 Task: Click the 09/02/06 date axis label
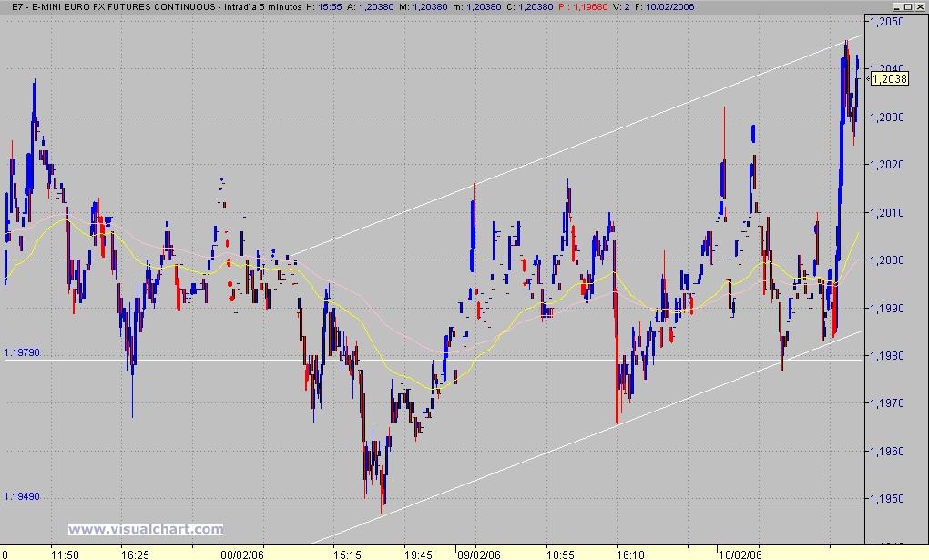(479, 555)
